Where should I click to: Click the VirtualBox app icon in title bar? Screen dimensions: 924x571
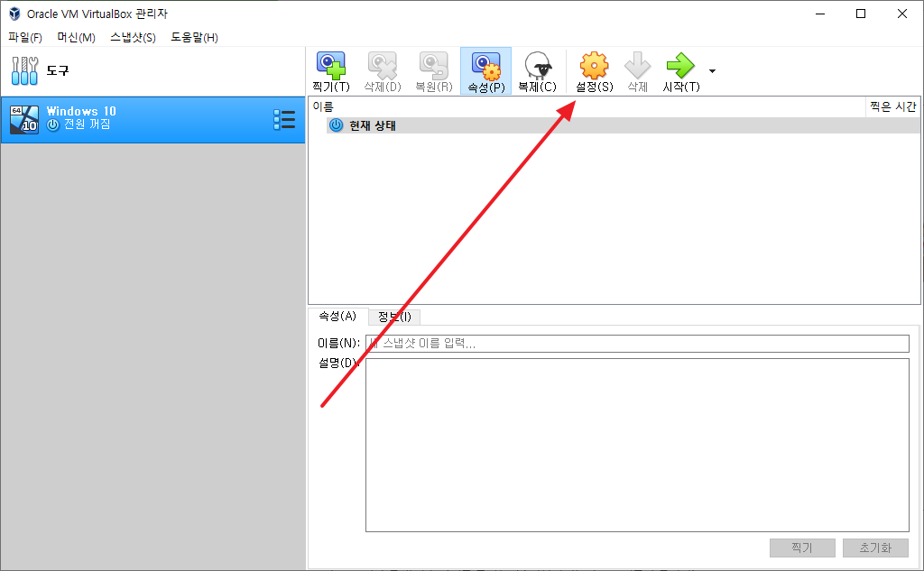coord(14,14)
